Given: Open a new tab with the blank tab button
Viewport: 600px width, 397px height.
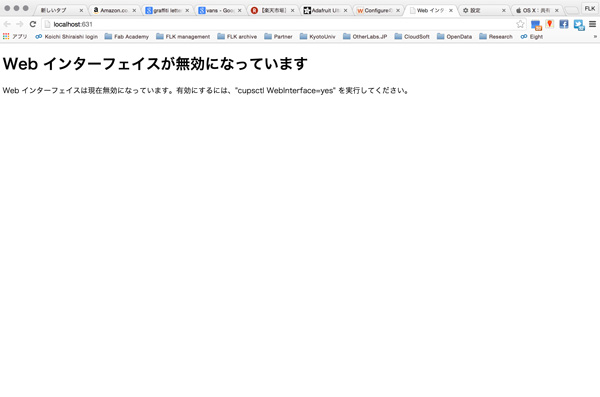Looking at the screenshot, I should pyautogui.click(x=571, y=10).
